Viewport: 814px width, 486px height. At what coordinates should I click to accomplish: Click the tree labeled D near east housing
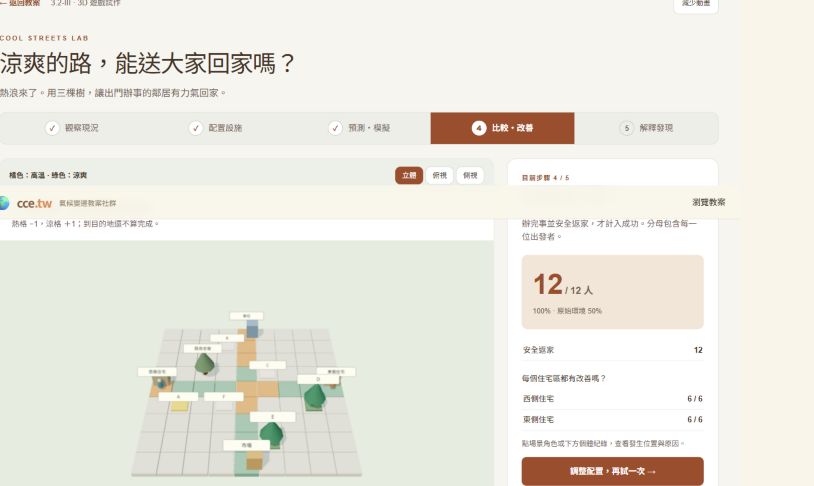tap(314, 398)
